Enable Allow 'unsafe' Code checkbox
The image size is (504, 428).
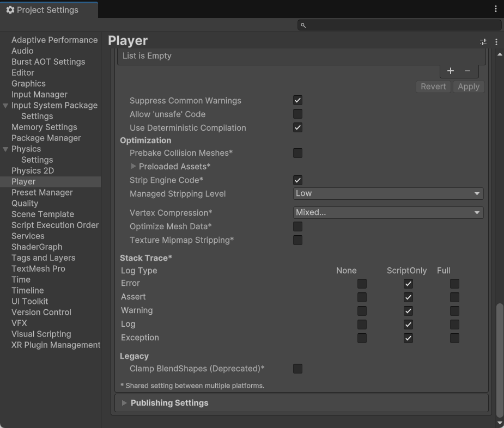(297, 114)
